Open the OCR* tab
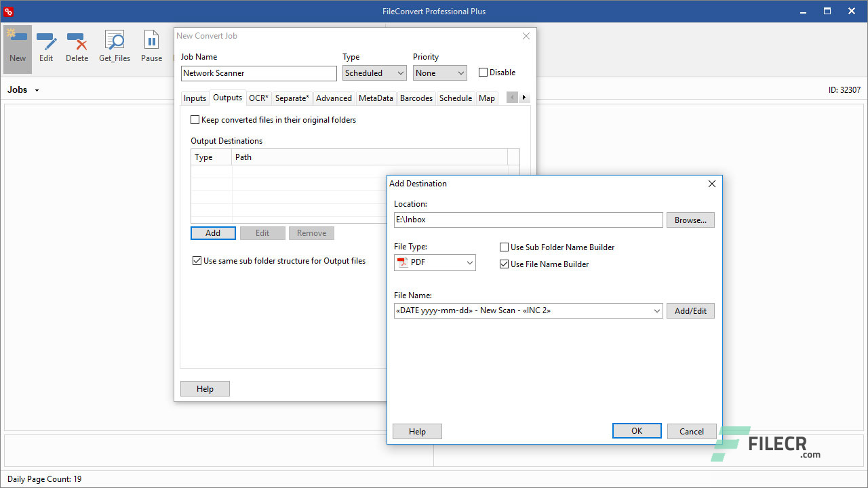The width and height of the screenshot is (868, 488). click(x=258, y=98)
